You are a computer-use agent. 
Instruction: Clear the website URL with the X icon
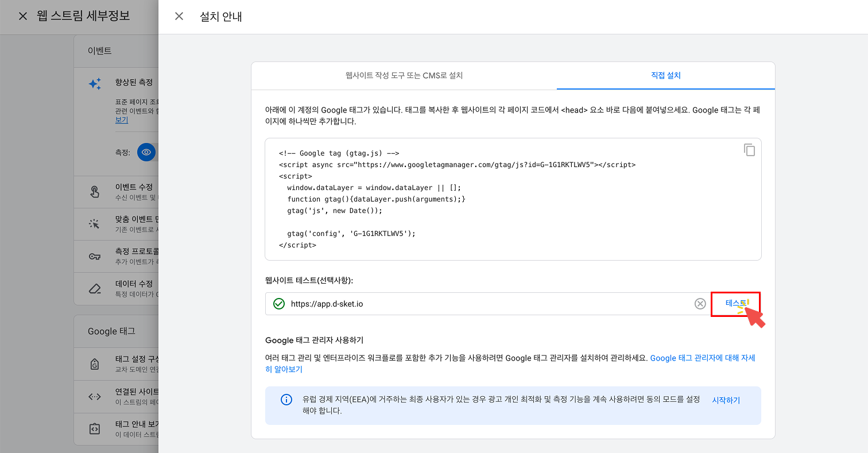[700, 303]
